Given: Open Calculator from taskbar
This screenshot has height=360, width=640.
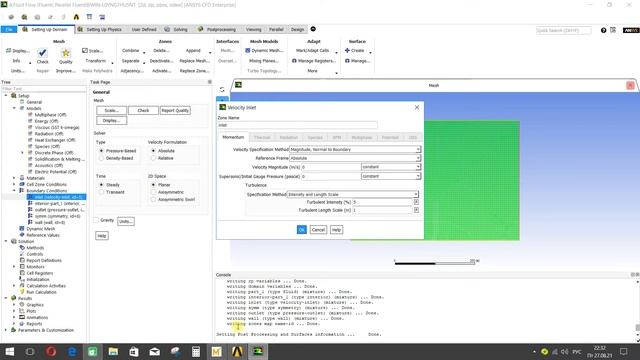Looking at the screenshot, I should [x=196, y=351].
